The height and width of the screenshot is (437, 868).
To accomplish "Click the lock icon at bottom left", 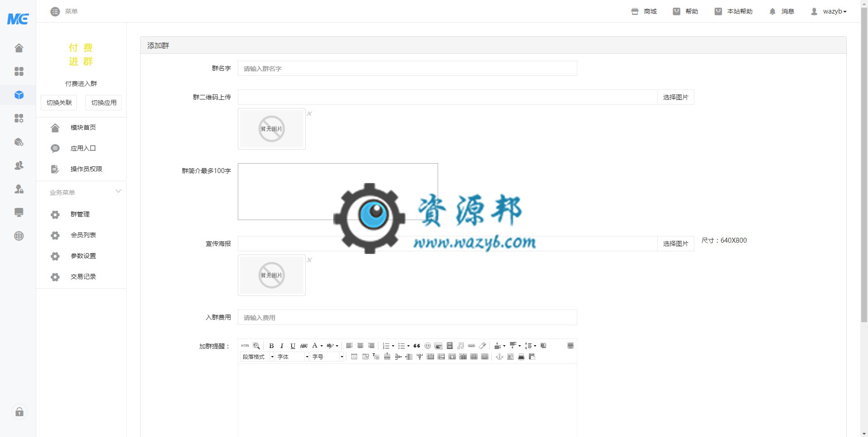I will coord(19,412).
